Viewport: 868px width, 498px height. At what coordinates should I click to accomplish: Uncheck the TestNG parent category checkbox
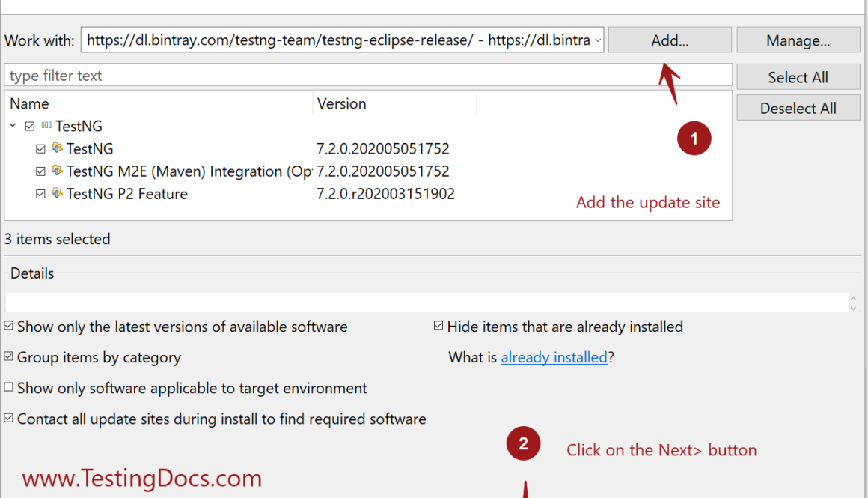30,127
